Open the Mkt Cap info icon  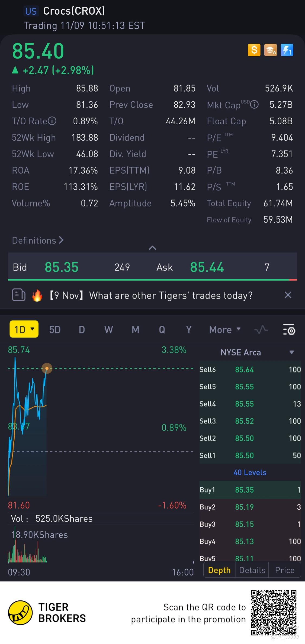pos(254,105)
